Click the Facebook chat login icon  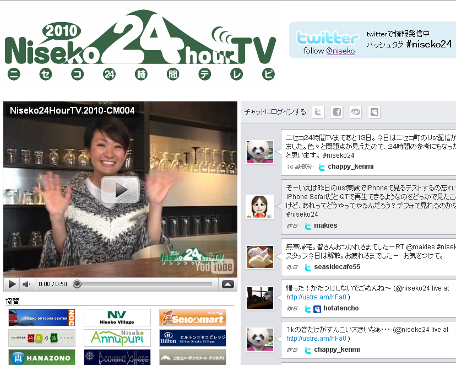[x=337, y=112]
